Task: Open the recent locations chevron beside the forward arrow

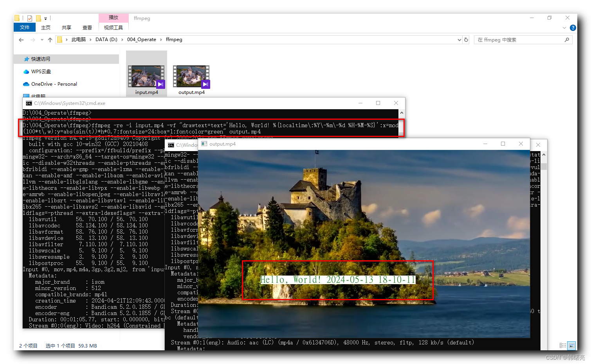Action: coord(42,40)
